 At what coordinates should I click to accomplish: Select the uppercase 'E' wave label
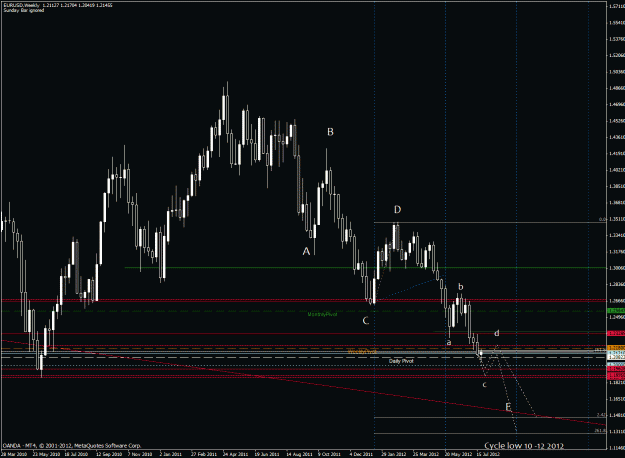[x=508, y=407]
